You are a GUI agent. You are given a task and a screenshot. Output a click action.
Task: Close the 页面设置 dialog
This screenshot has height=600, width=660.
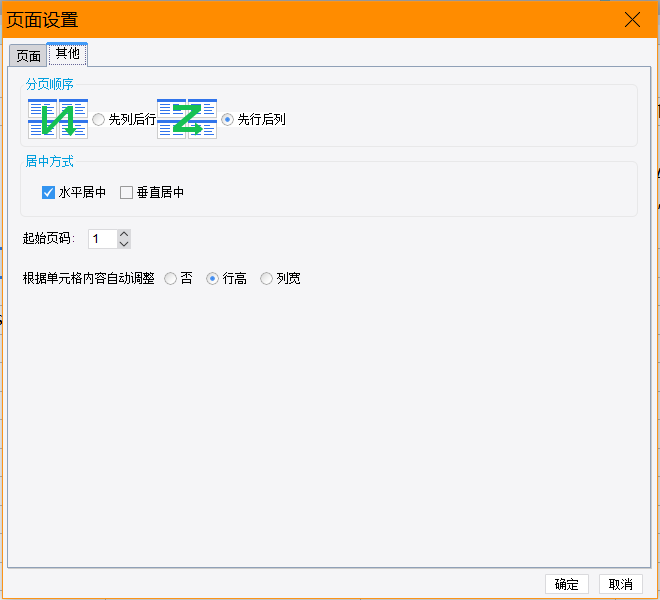click(632, 19)
